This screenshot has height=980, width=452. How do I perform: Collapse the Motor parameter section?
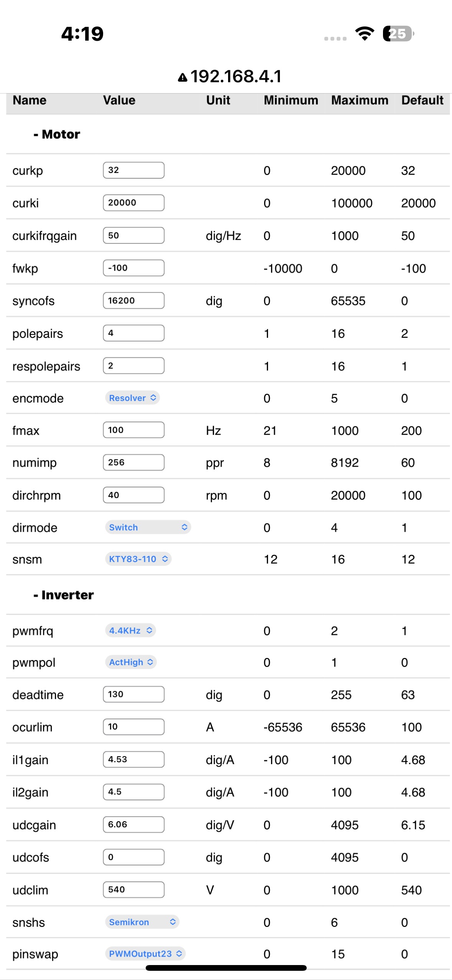(x=57, y=134)
